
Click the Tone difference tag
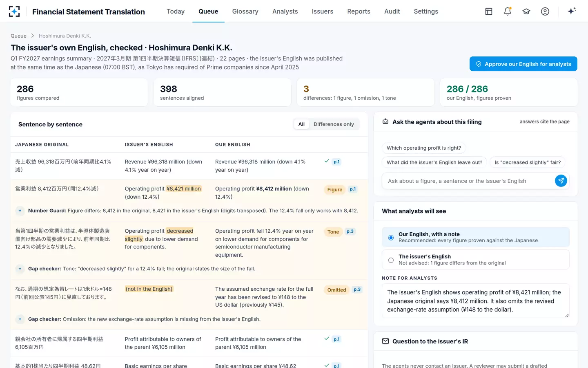[333, 232]
